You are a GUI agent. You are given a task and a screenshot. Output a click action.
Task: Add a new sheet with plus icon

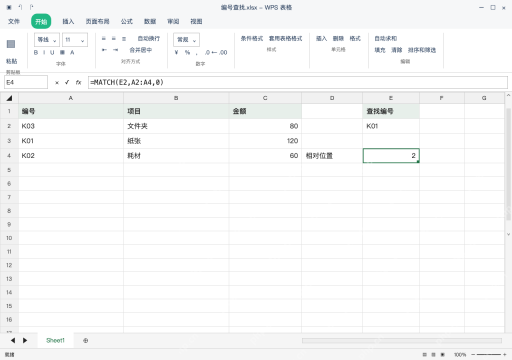86,341
